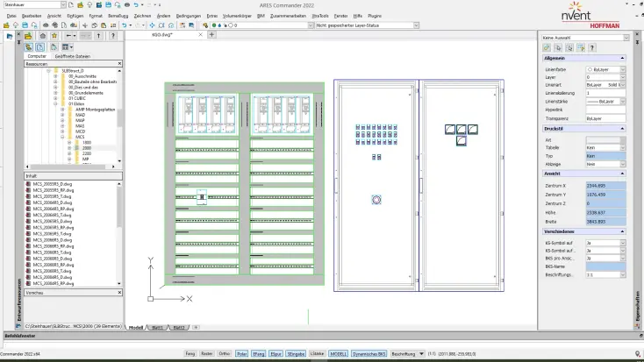The image size is (644, 362).
Task: Click the up arrow navigation icon
Action: coord(97,36)
